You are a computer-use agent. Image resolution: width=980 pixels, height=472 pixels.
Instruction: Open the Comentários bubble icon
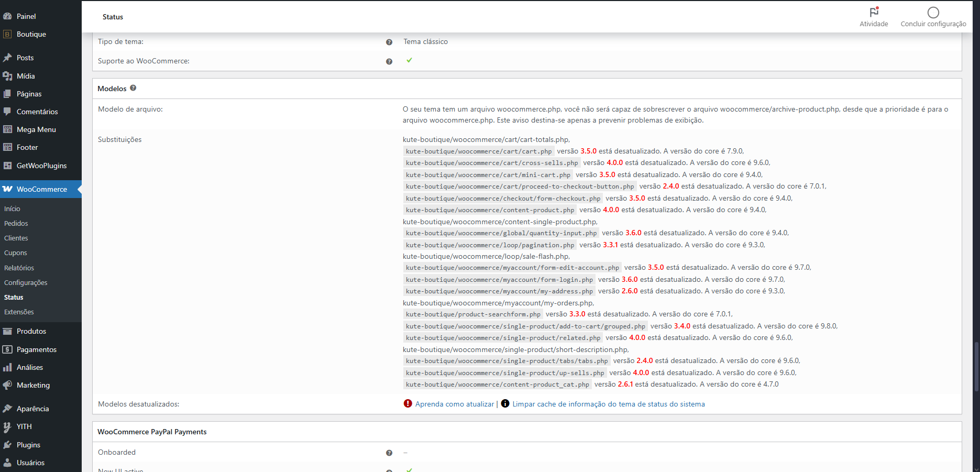[7, 112]
